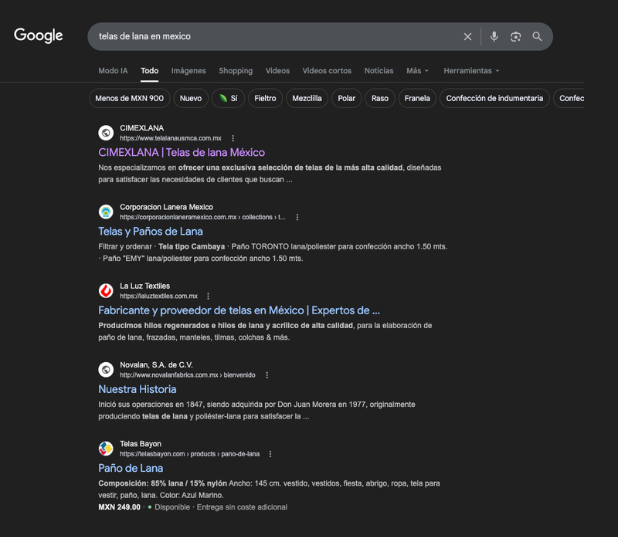Click the CIMEXLANA site favicon
Image resolution: width=618 pixels, height=537 pixels.
tap(106, 133)
